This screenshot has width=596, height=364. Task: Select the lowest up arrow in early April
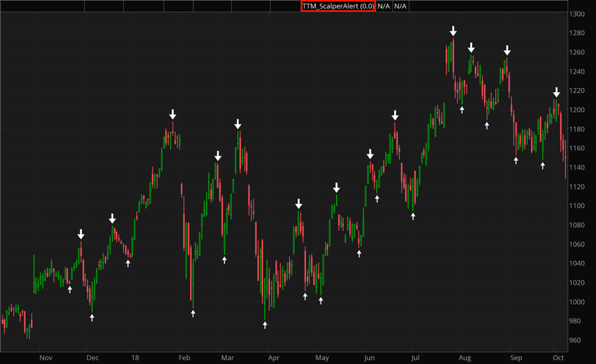pos(265,325)
